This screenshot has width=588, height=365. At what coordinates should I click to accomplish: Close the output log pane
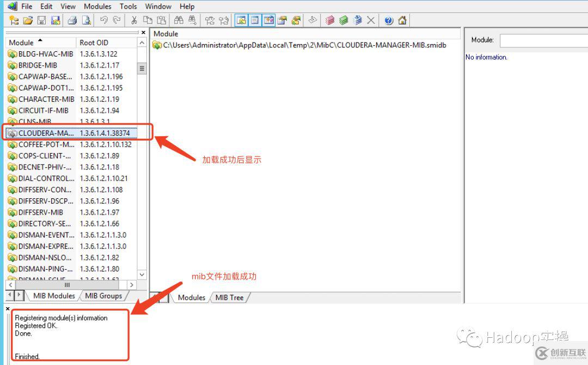(x=8, y=309)
